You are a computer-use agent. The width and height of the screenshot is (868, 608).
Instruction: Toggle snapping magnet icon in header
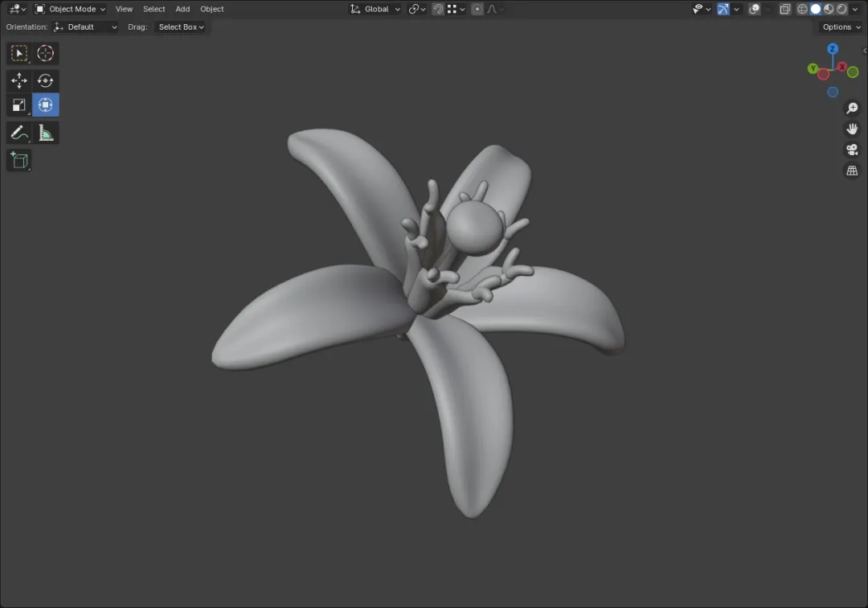click(438, 9)
